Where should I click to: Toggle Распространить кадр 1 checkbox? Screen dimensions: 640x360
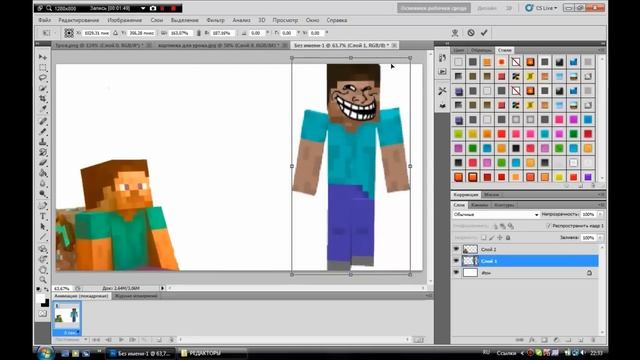548,226
